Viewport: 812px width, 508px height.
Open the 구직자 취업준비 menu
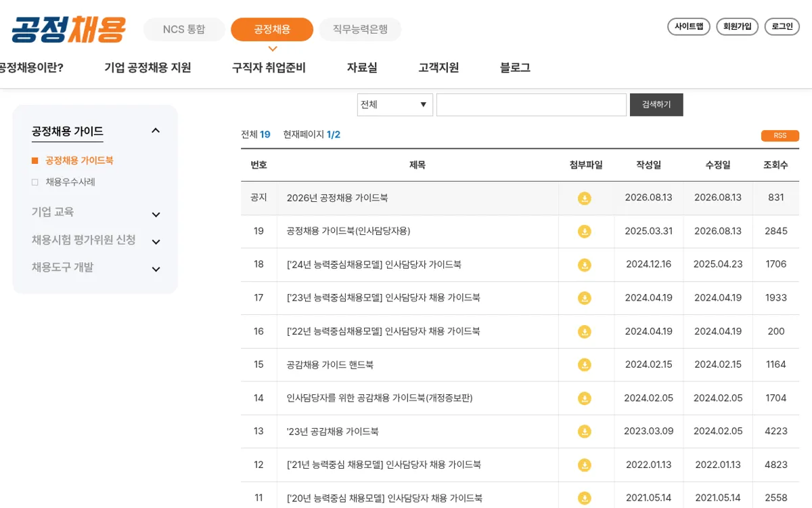(x=269, y=68)
